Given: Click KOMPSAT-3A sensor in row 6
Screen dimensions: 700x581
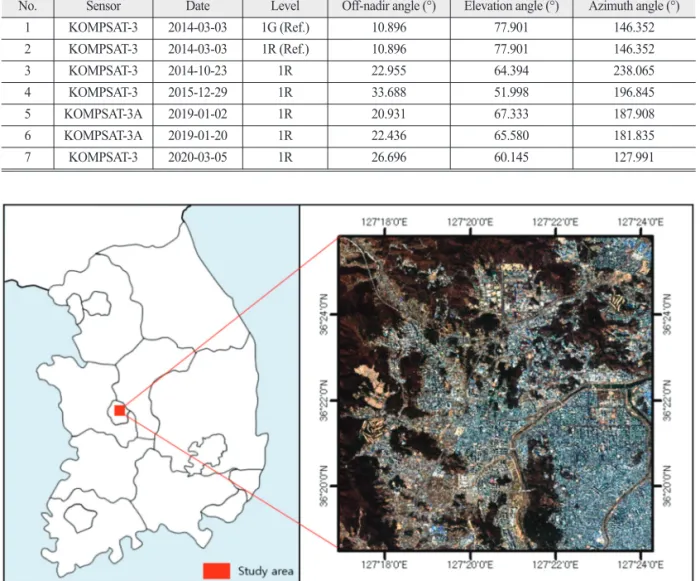Looking at the screenshot, I should 103,135.
